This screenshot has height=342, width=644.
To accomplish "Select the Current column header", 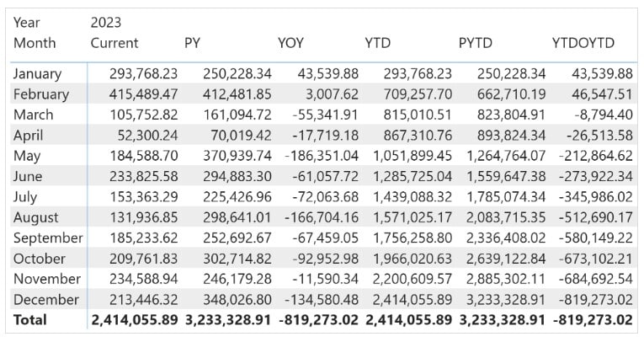I will pos(114,43).
